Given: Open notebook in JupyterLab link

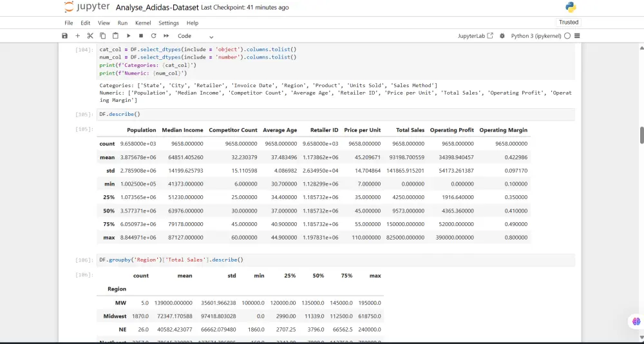Looking at the screenshot, I should coord(476,36).
